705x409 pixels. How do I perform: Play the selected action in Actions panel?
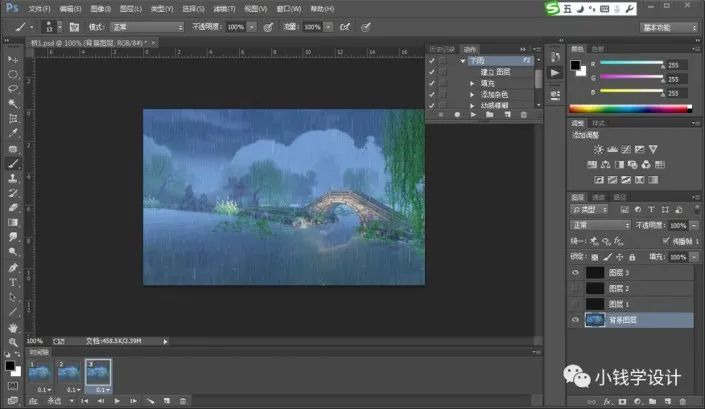tap(473, 115)
